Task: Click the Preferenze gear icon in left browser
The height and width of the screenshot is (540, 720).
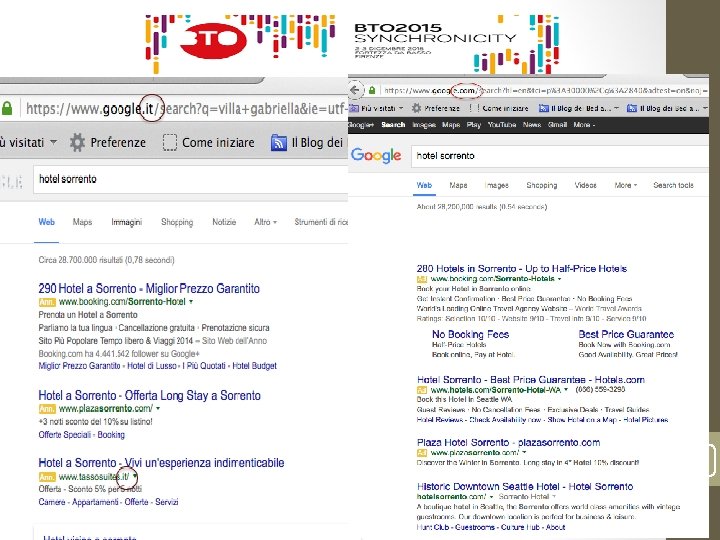Action: click(77, 142)
